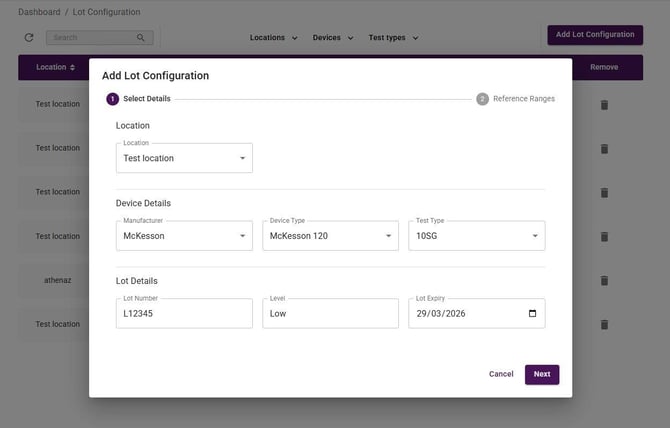Expand the Manufacturer dropdown
Viewport: 670px width, 428px height.
[184, 236]
